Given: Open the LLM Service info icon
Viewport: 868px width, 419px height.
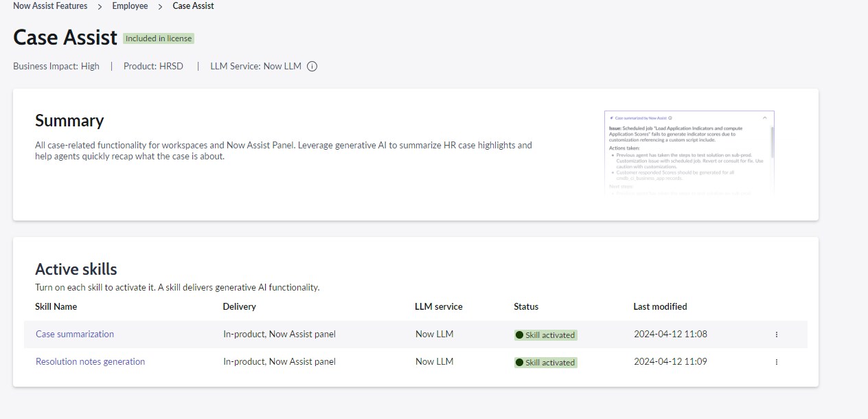Looking at the screenshot, I should point(312,67).
